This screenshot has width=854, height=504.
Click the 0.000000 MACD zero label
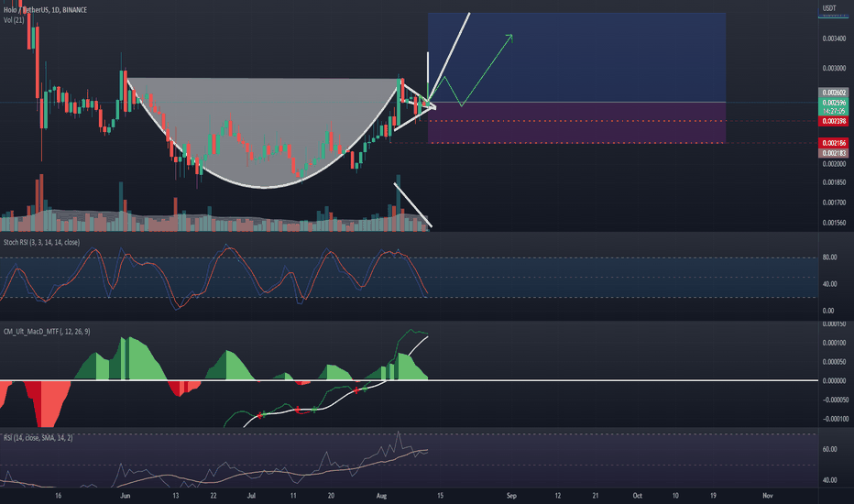834,381
